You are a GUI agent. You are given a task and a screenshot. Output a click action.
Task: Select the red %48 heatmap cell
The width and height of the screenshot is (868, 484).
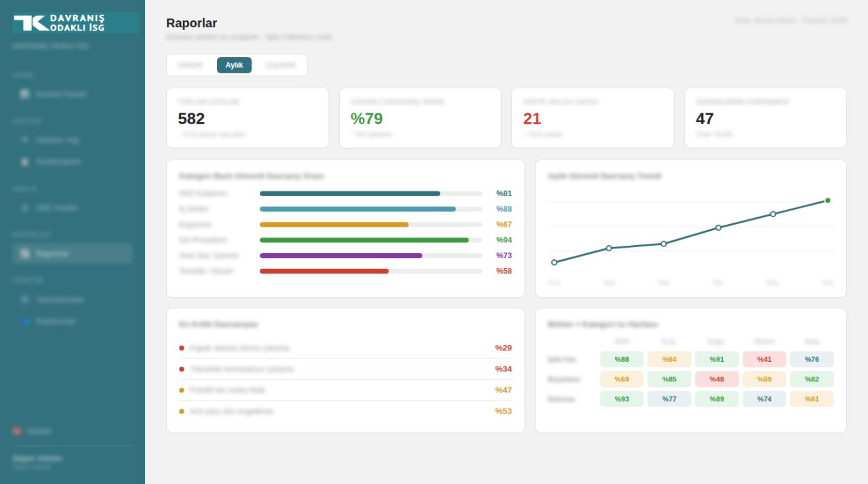[x=717, y=379]
